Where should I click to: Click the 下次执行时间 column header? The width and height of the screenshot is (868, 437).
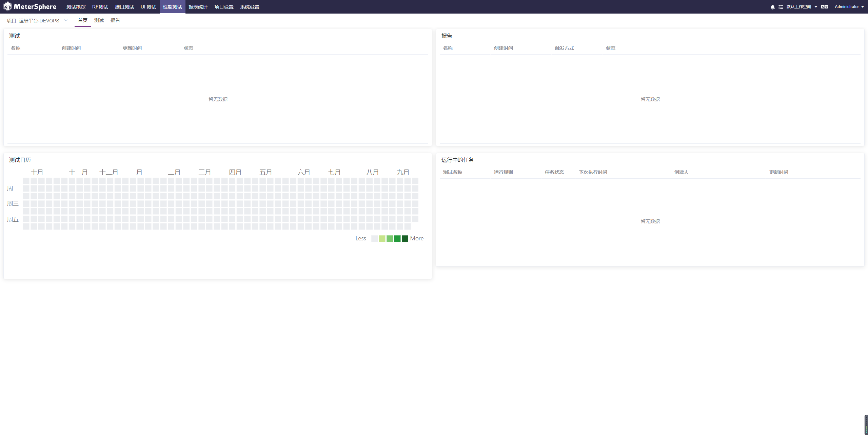click(x=593, y=172)
